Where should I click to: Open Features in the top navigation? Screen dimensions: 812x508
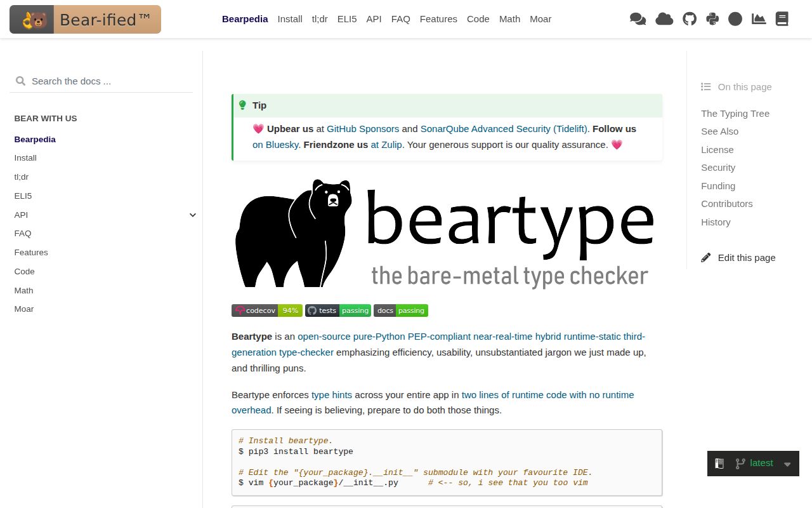[438, 19]
